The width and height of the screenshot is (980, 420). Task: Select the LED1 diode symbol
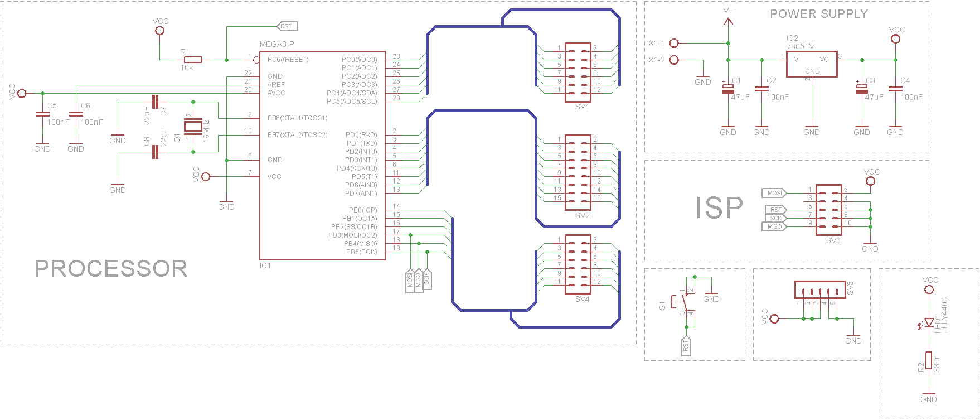[929, 322]
